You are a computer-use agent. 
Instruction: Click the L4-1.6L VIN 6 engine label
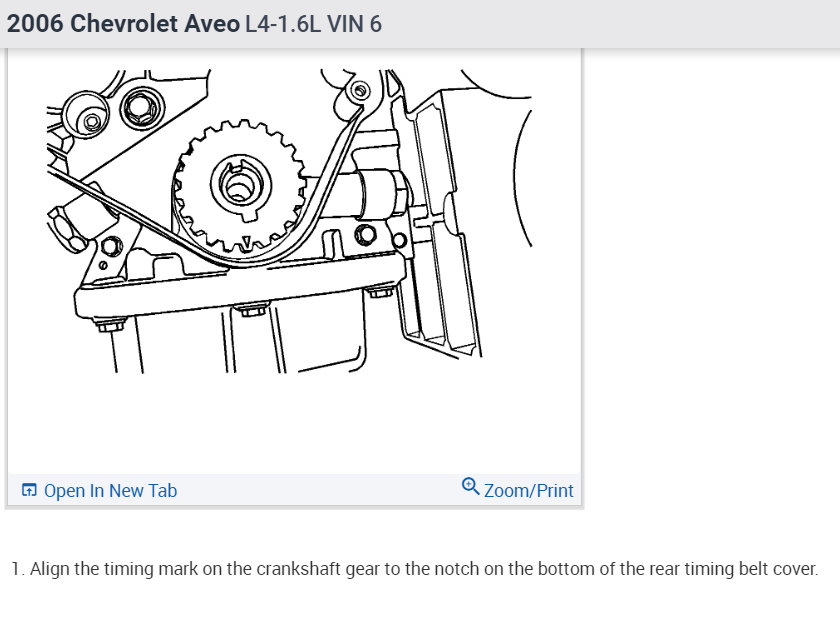[x=313, y=24]
